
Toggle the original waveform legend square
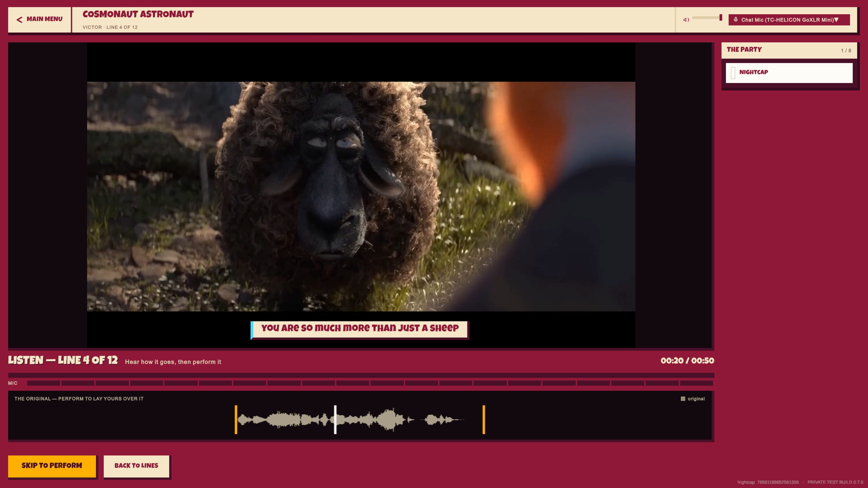683,399
